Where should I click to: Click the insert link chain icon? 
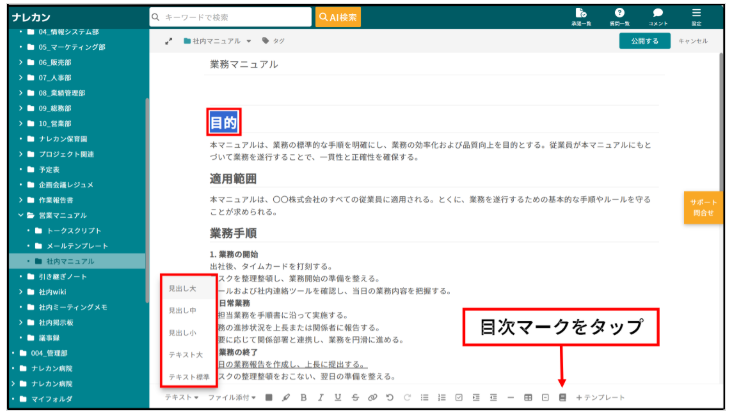372,398
